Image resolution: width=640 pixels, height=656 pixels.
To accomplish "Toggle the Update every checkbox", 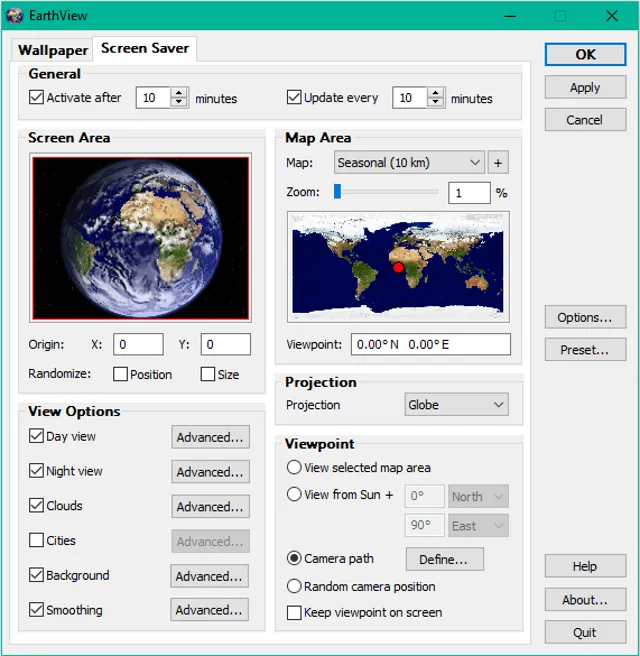I will point(294,97).
